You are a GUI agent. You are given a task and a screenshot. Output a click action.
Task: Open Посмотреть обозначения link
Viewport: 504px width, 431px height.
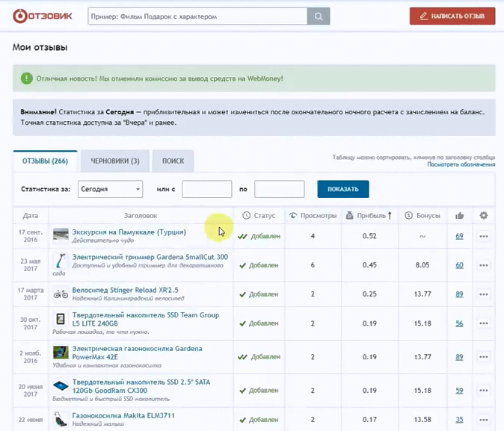[461, 164]
